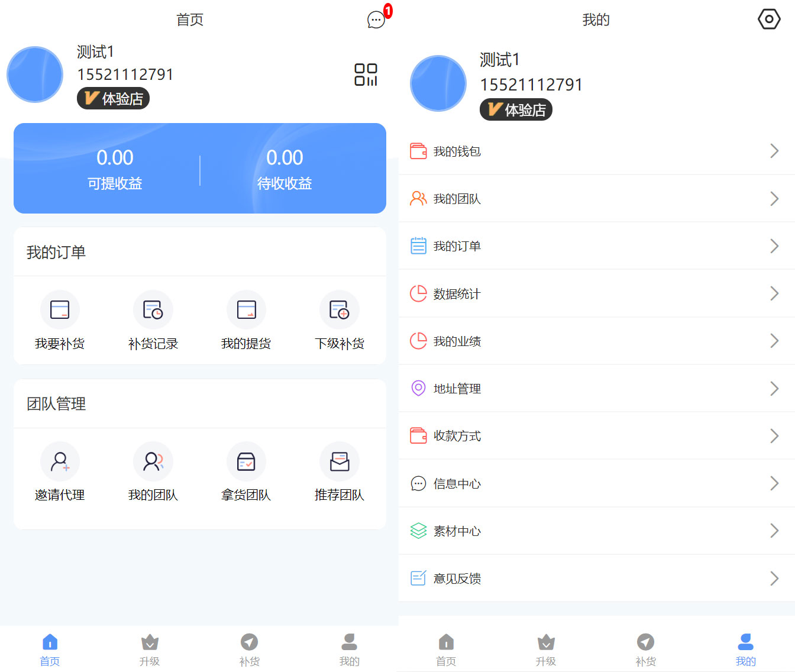Open 下级补货 icon

[339, 310]
